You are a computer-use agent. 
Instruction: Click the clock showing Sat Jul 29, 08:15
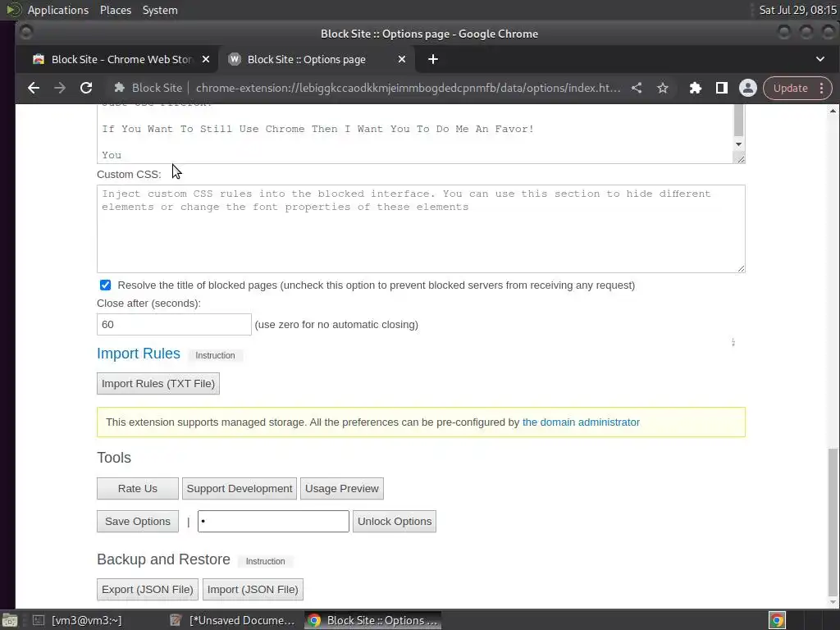point(797,10)
